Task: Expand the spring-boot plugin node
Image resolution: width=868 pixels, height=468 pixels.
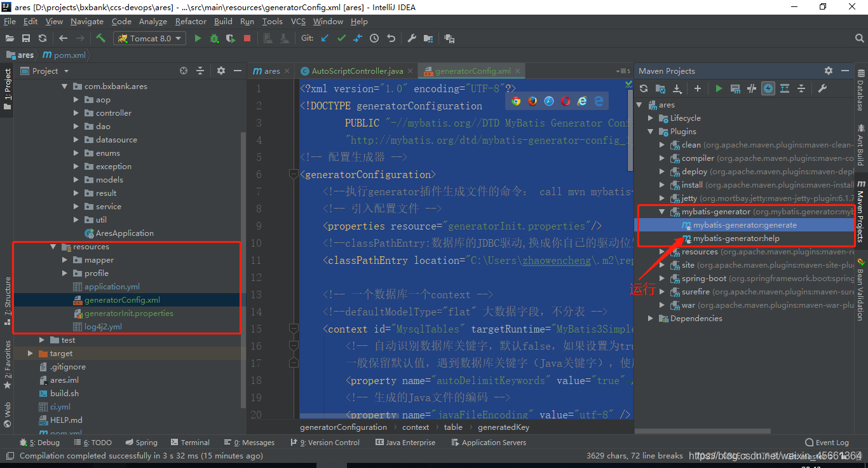Action: [x=662, y=279]
